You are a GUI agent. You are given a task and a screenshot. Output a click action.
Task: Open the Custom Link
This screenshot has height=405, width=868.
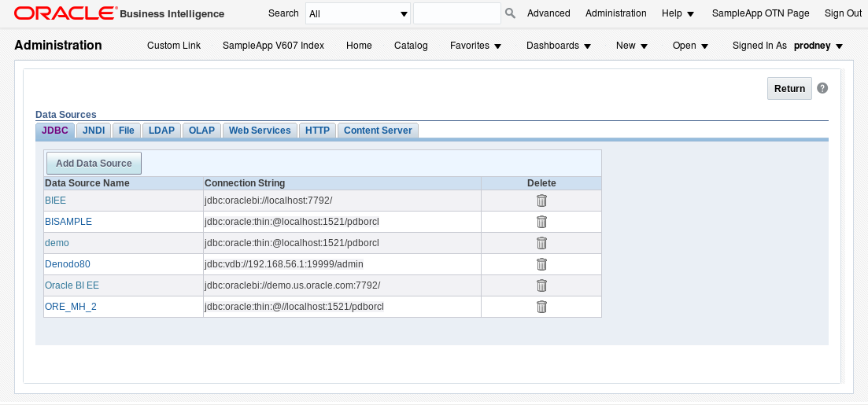pyautogui.click(x=174, y=46)
